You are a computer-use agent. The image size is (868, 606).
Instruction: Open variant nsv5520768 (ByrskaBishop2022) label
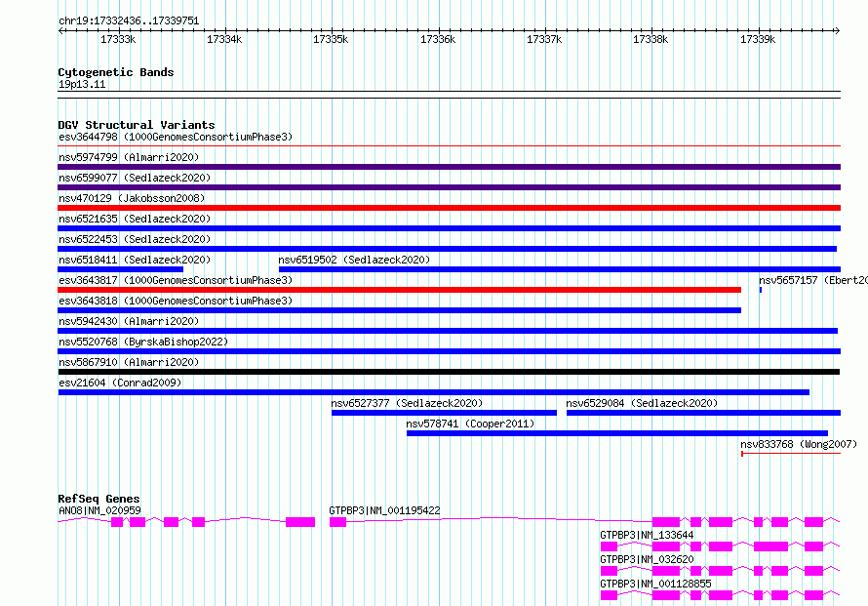tap(143, 342)
